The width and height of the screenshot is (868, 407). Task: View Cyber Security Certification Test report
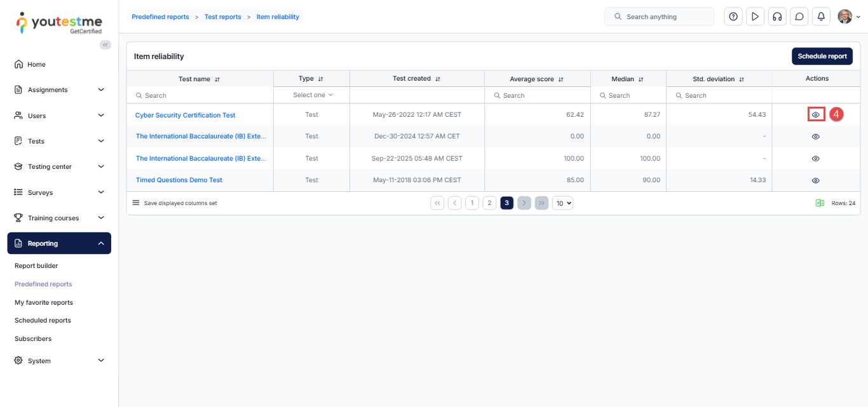(x=816, y=115)
